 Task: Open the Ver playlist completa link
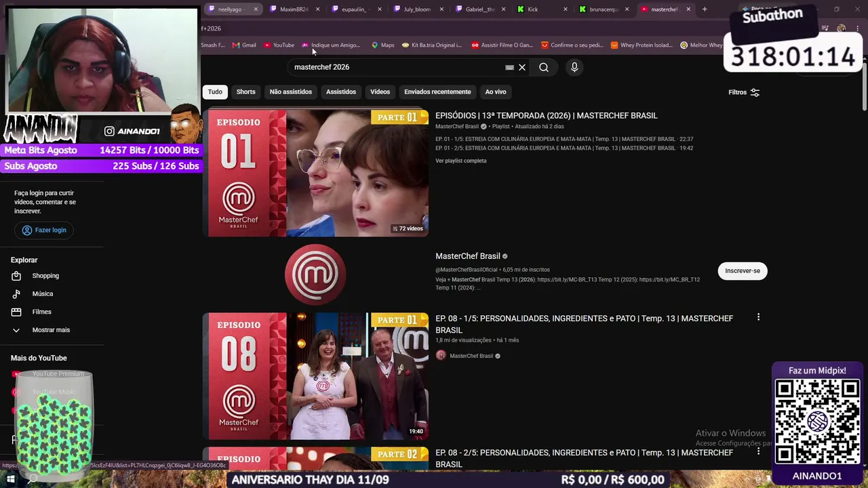461,161
